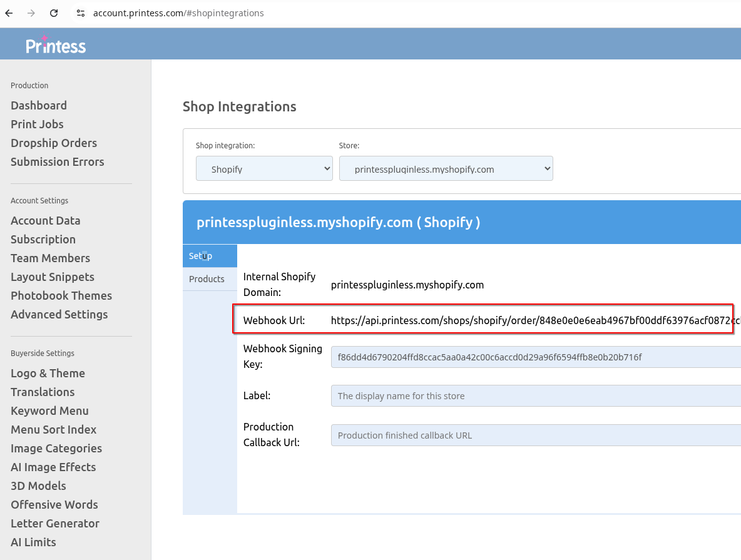This screenshot has height=560, width=741.
Task: Open the site permissions icon in address bar
Action: pyautogui.click(x=81, y=13)
